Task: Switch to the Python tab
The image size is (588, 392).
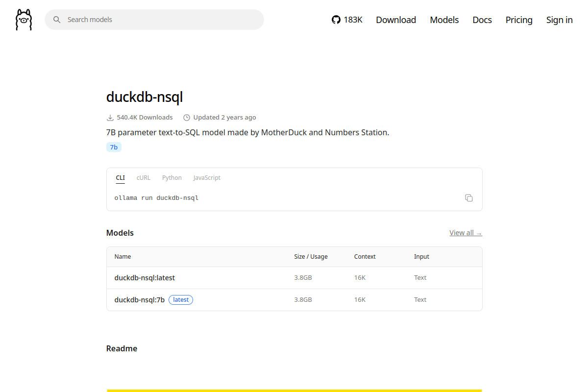Action: click(x=172, y=178)
